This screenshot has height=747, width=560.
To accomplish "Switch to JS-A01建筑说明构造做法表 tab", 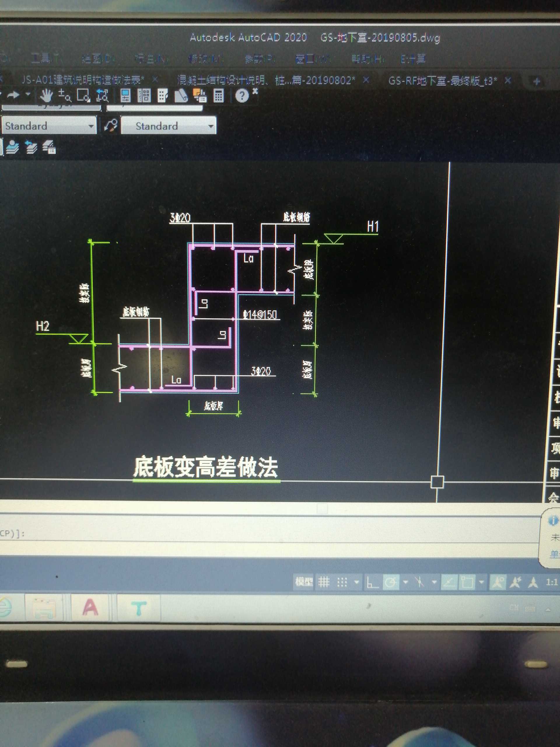I will (x=83, y=80).
